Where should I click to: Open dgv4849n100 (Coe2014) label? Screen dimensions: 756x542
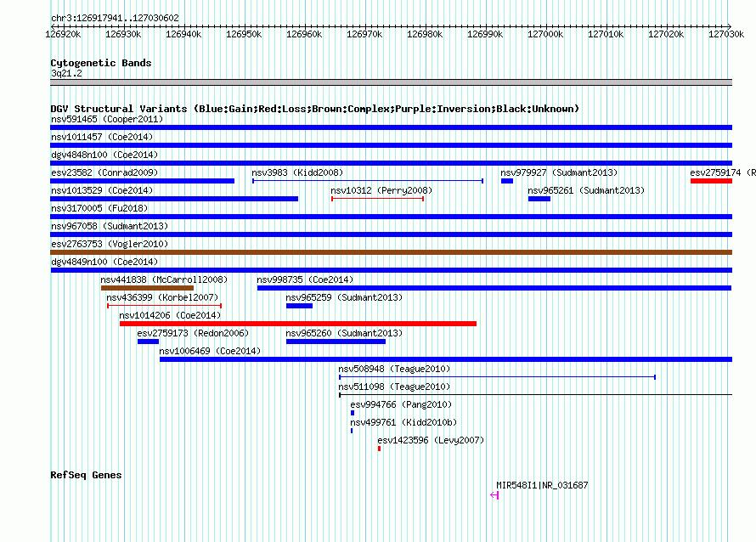(104, 262)
